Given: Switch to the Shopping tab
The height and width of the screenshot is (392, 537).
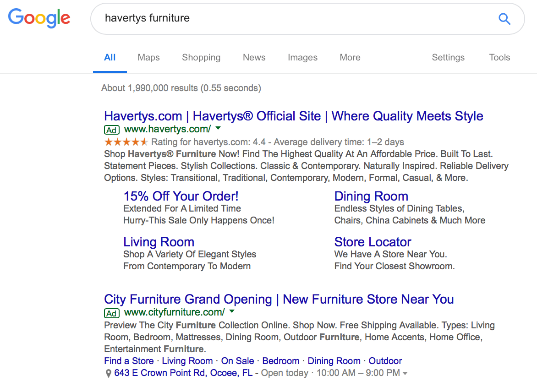Looking at the screenshot, I should point(201,58).
